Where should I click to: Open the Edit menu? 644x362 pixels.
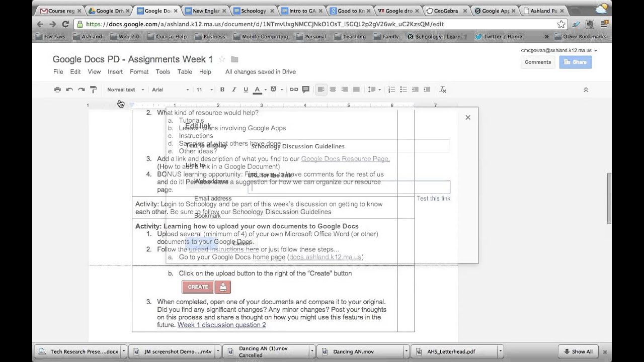(75, 72)
